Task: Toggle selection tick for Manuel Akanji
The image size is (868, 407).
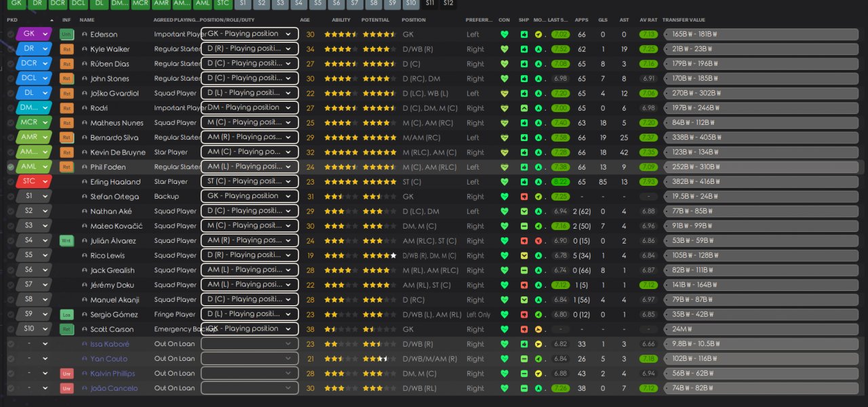Action: 10,300
